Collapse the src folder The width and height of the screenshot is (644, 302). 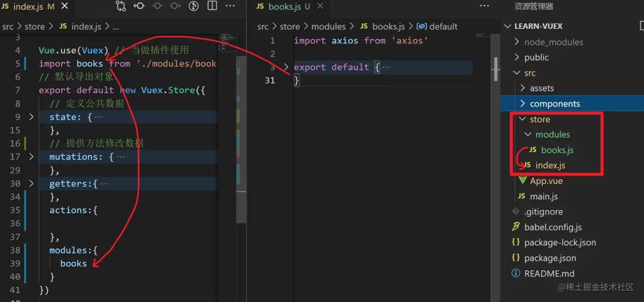[x=517, y=73]
